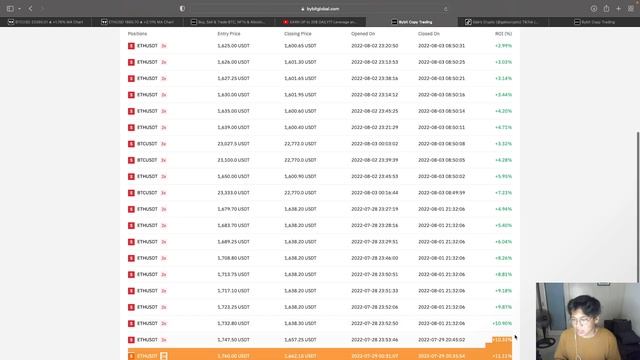Viewport: 640px width, 360px height.
Task: Click the privacy shield icon near address bar
Action: pos(182,9)
